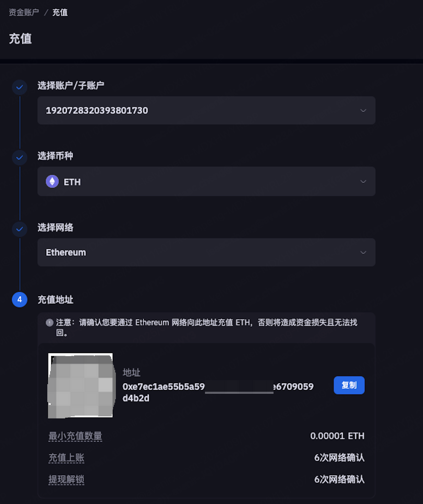Click the deposit address text starting 0xe7ec
This screenshot has height=504, width=423.
click(x=218, y=392)
